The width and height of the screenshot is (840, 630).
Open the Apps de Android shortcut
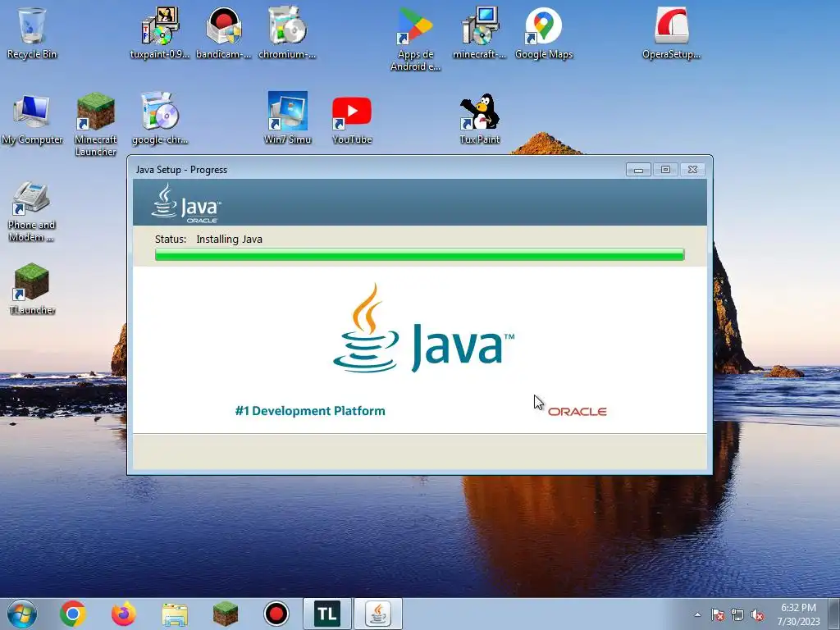pos(415,39)
